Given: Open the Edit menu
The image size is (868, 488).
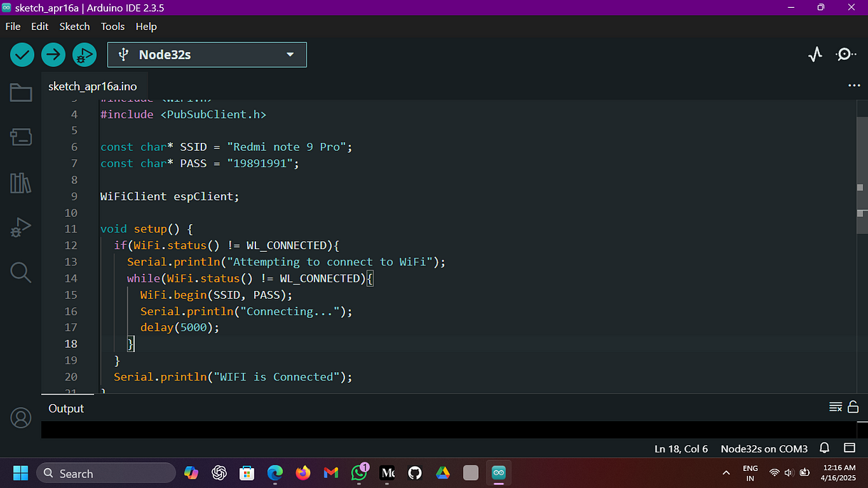Looking at the screenshot, I should point(40,26).
